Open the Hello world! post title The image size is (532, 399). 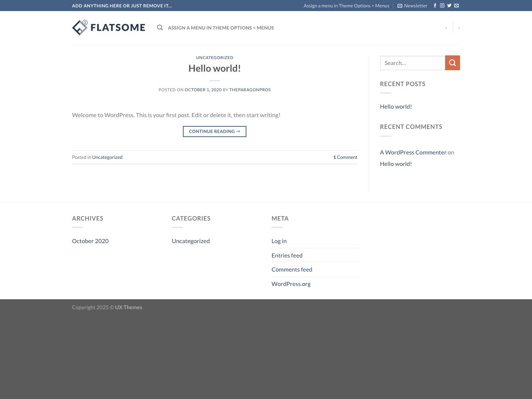[x=214, y=68]
